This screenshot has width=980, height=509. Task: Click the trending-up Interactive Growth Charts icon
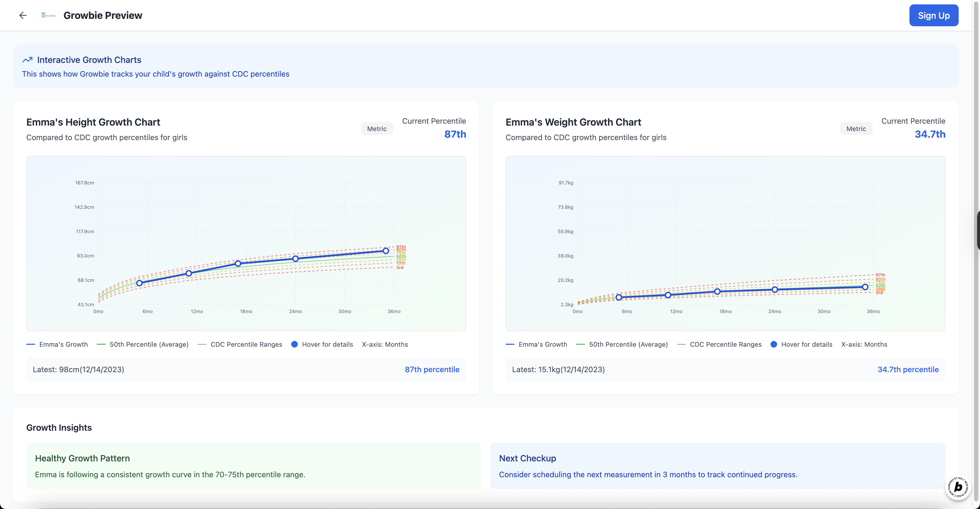[27, 60]
